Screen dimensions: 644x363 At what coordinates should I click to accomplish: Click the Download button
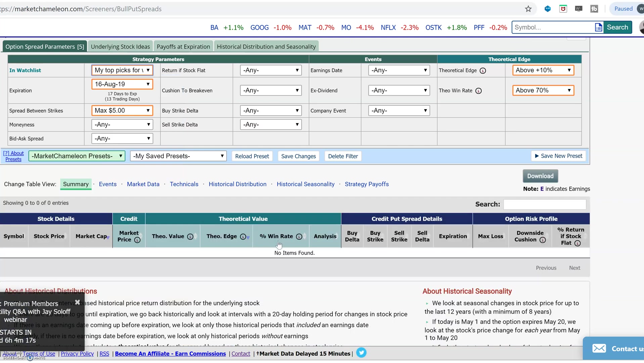(x=540, y=176)
